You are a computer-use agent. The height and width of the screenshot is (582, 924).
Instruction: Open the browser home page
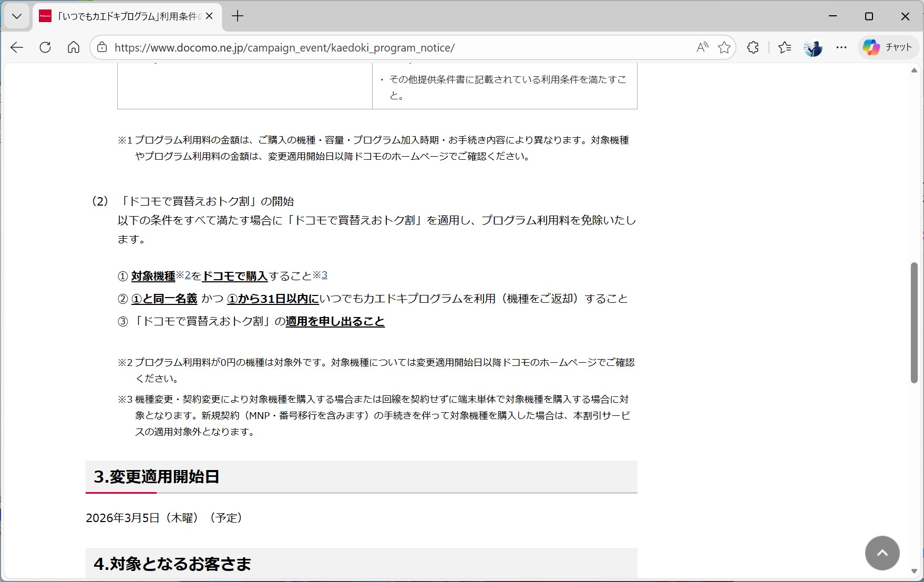[x=74, y=47]
